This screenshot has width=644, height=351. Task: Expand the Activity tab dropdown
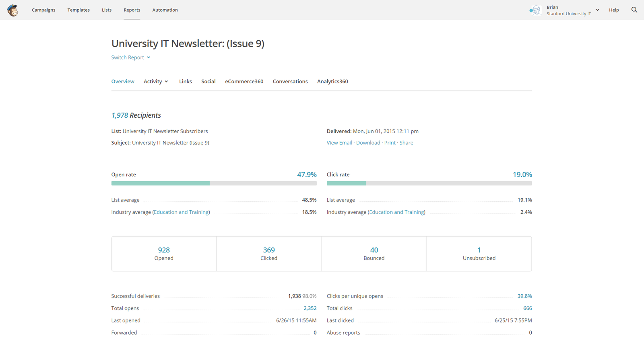pos(156,81)
